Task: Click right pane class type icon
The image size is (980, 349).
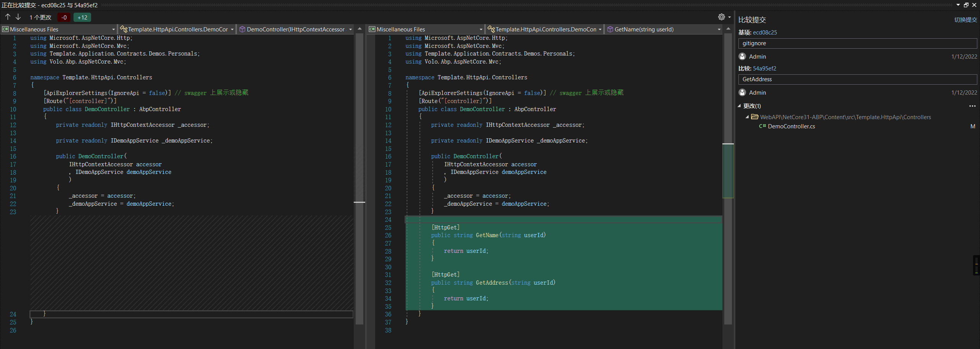Action: point(491,29)
